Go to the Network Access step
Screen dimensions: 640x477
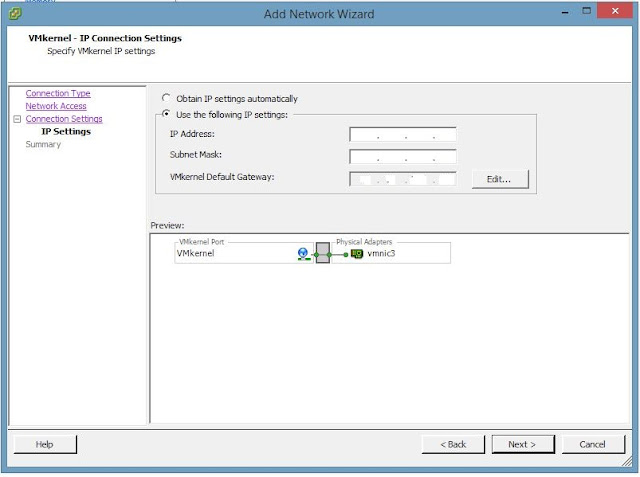[56, 106]
